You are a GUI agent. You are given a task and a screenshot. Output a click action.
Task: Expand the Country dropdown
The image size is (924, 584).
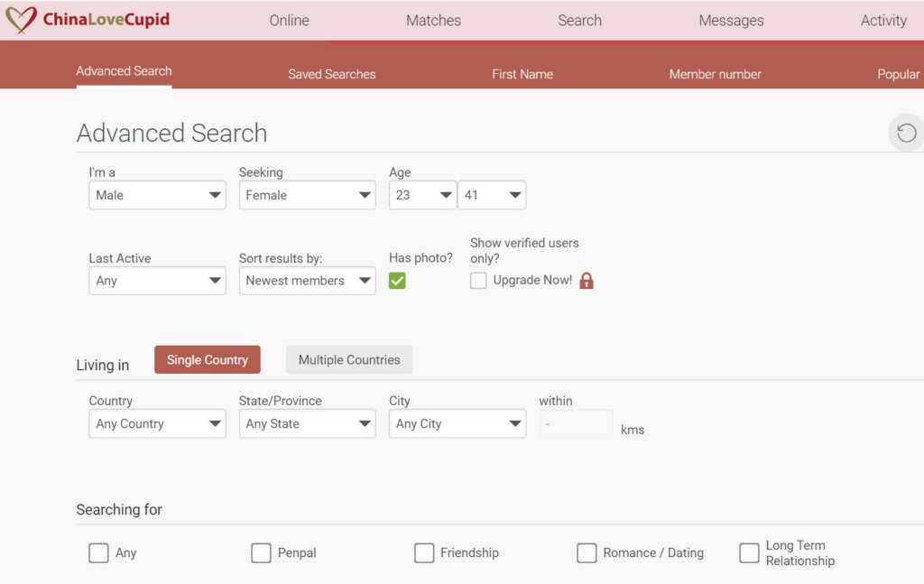(157, 423)
